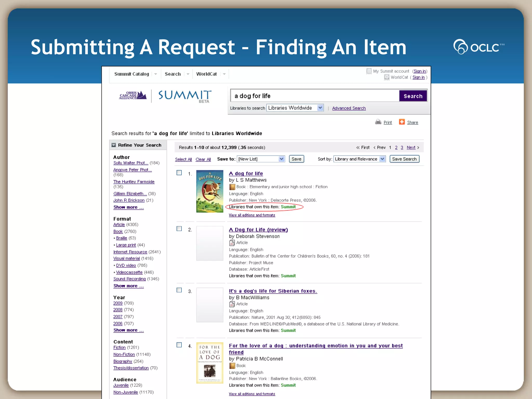Filter by Large print format
The width and height of the screenshot is (532, 399).
126,245
